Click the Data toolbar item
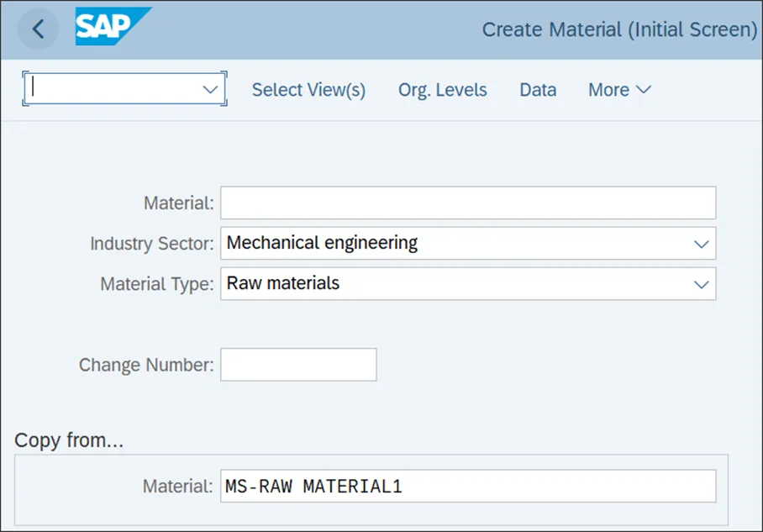The width and height of the screenshot is (763, 532). pyautogui.click(x=538, y=90)
